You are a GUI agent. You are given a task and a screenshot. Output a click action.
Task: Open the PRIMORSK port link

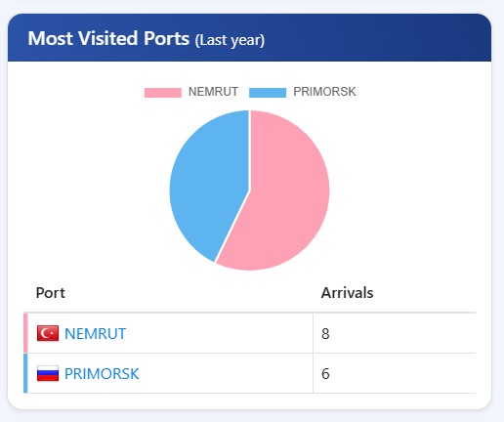coord(102,374)
